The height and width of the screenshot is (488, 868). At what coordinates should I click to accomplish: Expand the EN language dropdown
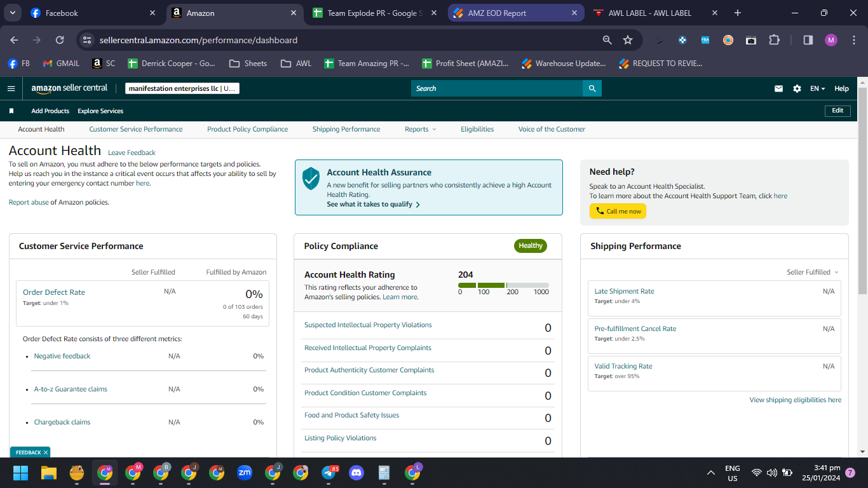817,89
